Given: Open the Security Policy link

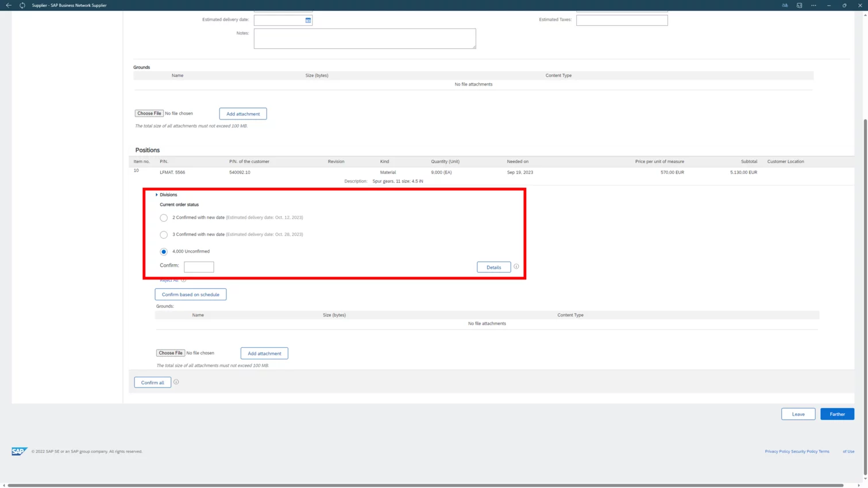Looking at the screenshot, I should pos(804,451).
